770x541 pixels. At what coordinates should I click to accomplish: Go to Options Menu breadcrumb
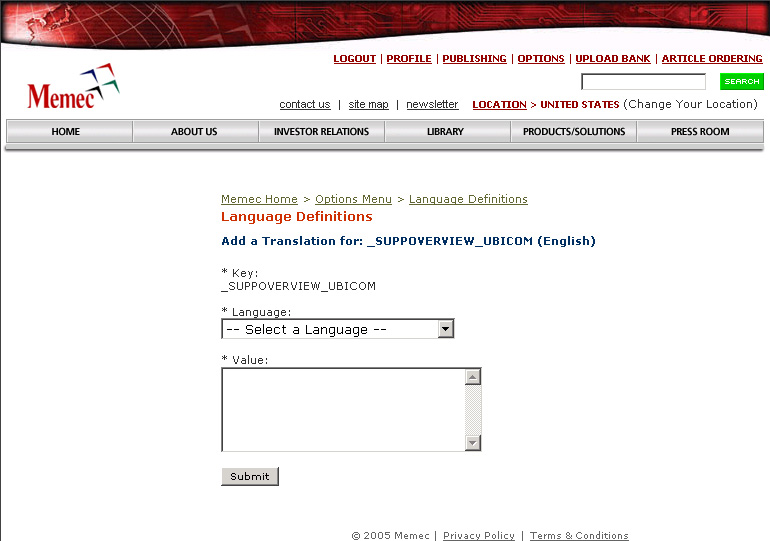pyautogui.click(x=354, y=199)
